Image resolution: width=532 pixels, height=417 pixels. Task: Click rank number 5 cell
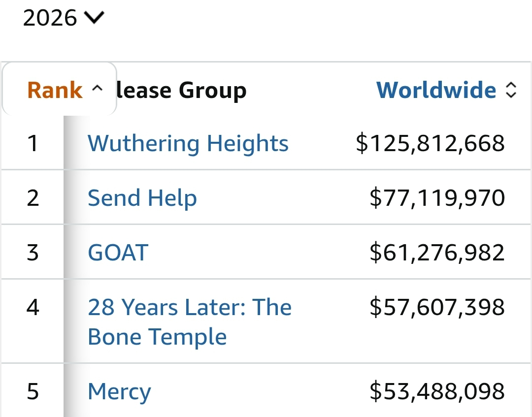tap(33, 392)
